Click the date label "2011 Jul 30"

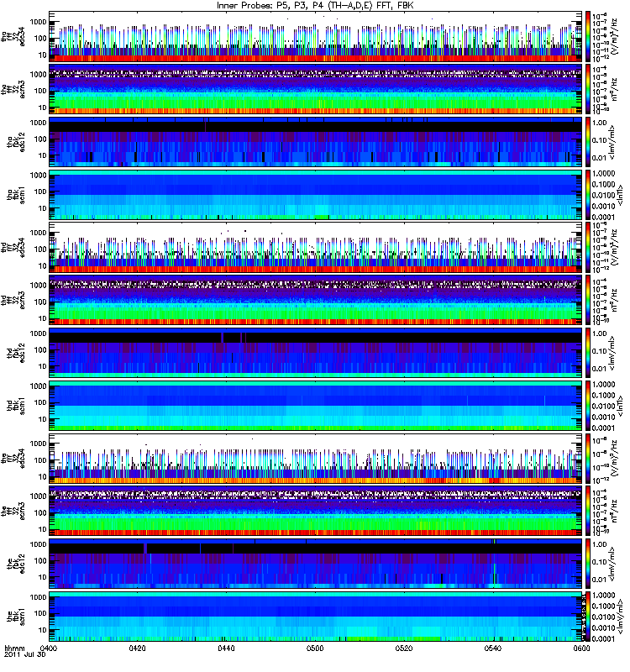pyautogui.click(x=24, y=655)
